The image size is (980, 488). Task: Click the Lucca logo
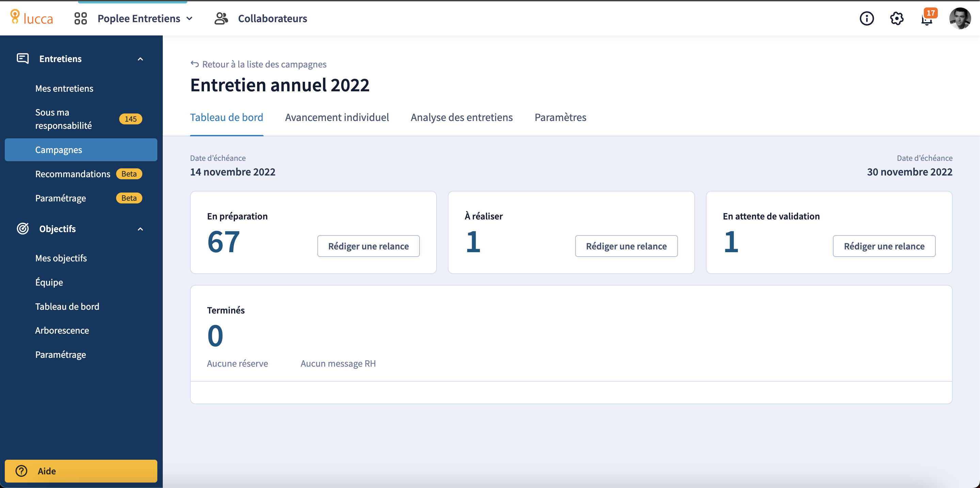coord(32,18)
